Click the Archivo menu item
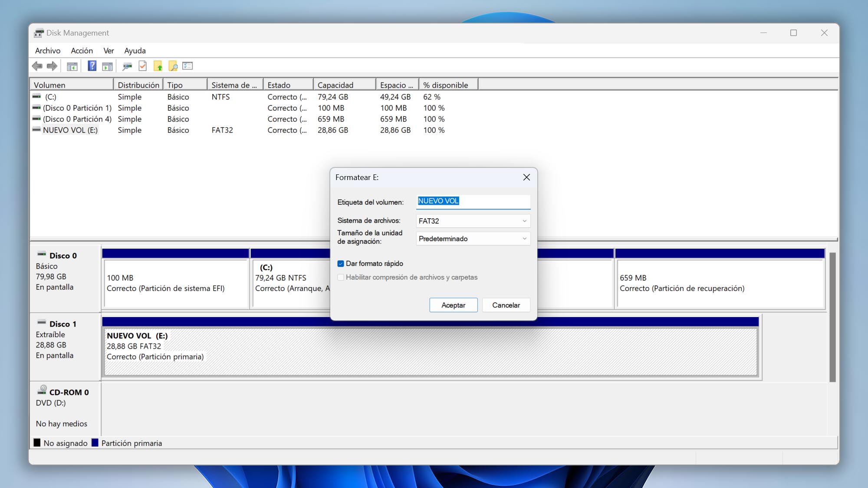 (x=48, y=50)
